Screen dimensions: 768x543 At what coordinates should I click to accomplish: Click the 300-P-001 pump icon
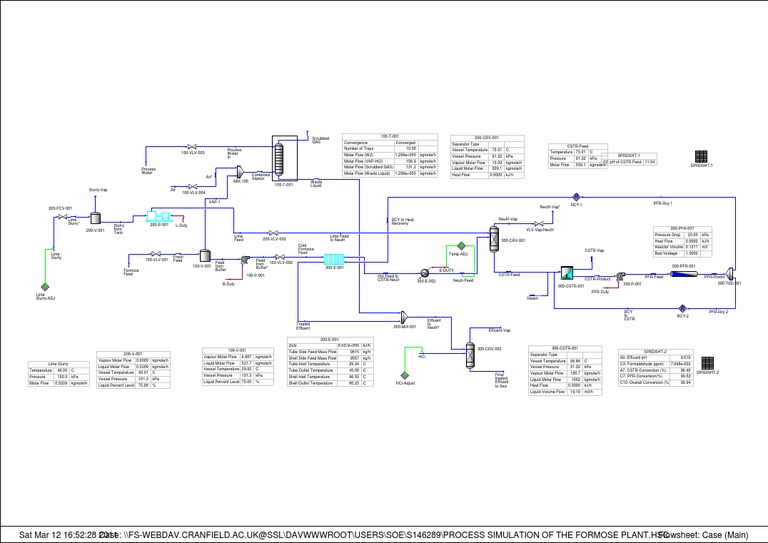(621, 276)
